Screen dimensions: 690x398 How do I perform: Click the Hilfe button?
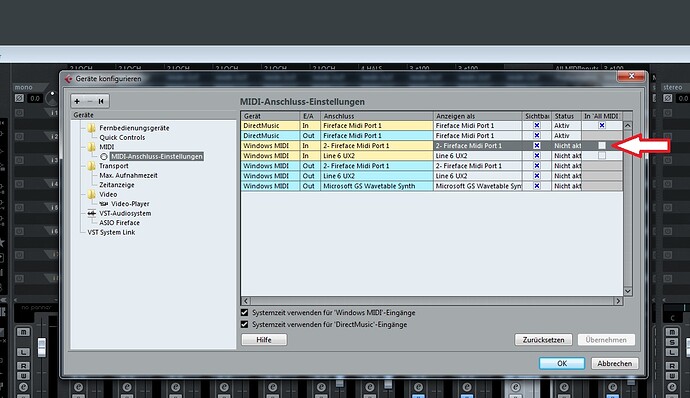pyautogui.click(x=264, y=340)
